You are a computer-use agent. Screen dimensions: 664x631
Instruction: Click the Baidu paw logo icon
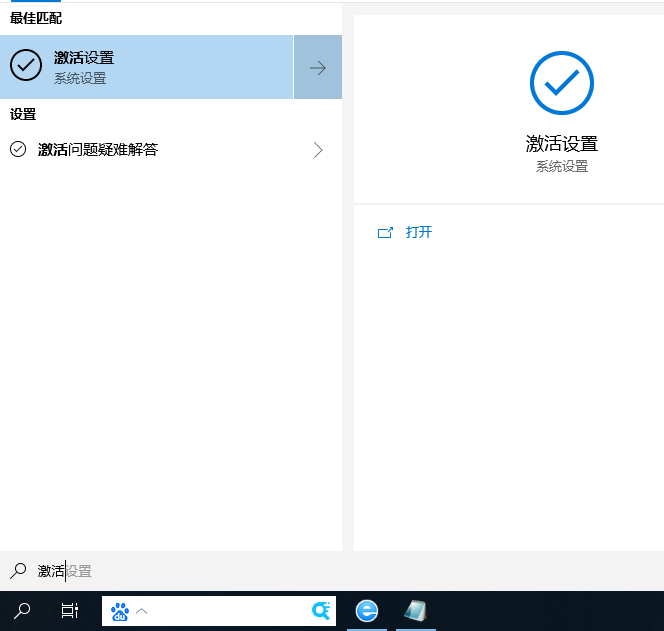120,611
